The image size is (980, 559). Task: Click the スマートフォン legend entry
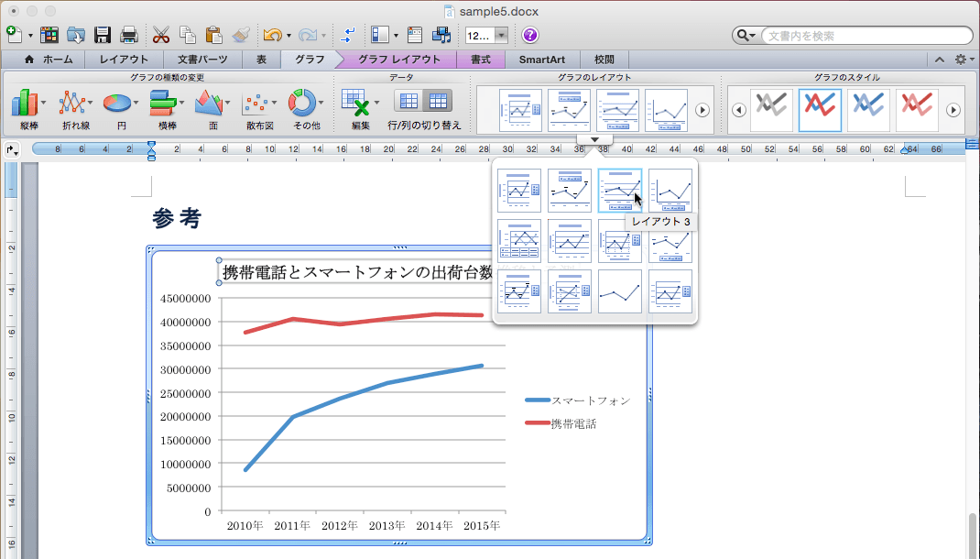point(578,400)
